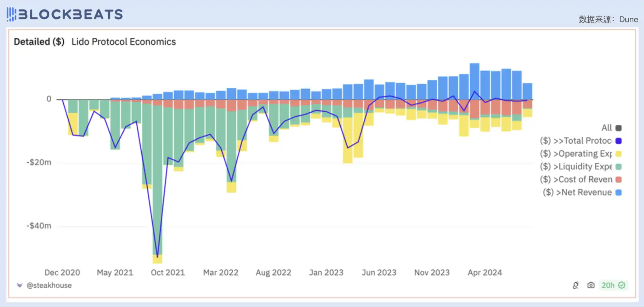Screen dimensions: 644x307
Task: Click the camera screenshot icon
Action: pyautogui.click(x=591, y=285)
